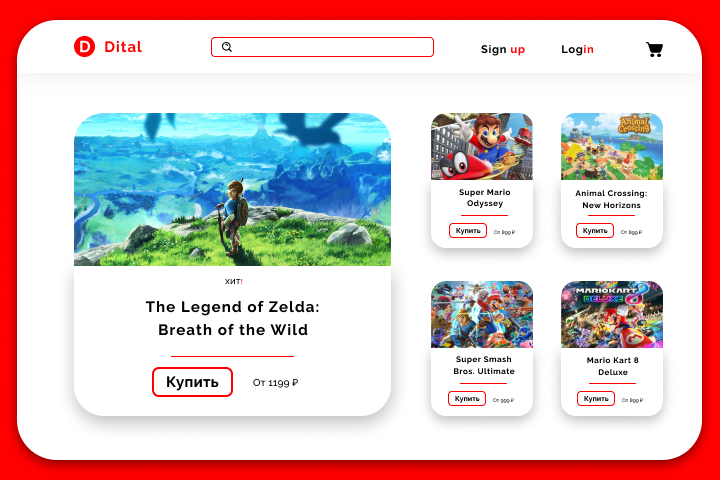
Task: Focus the search input field
Action: click(322, 47)
